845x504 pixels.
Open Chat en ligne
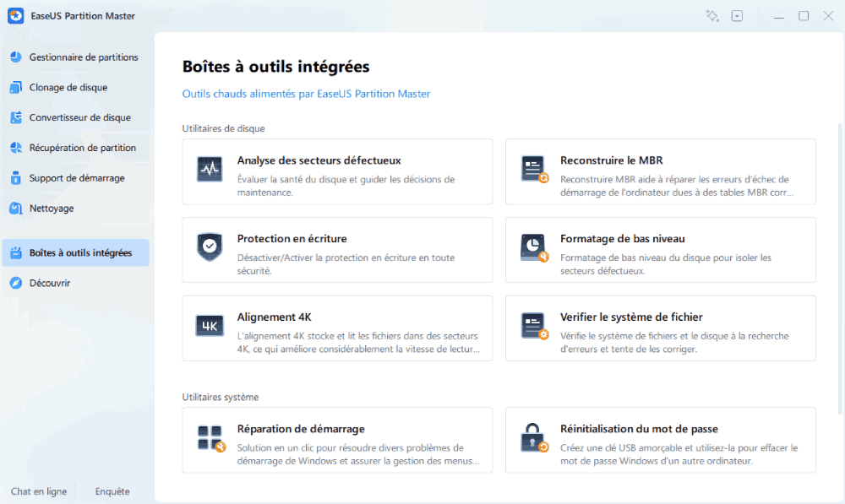coord(39,491)
